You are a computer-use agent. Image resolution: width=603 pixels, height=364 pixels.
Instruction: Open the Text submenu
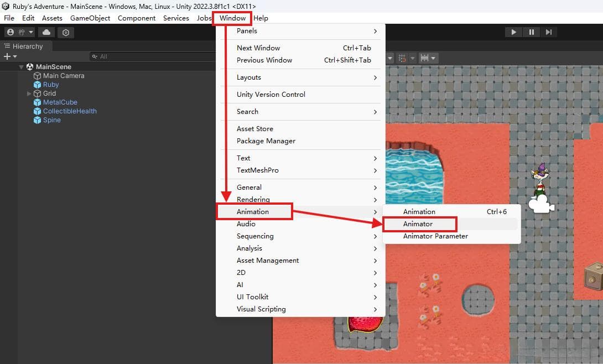300,158
